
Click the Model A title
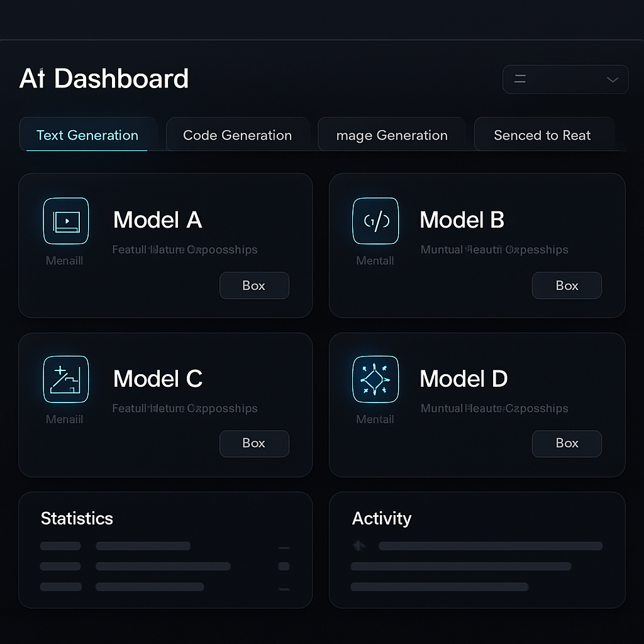pos(158,219)
